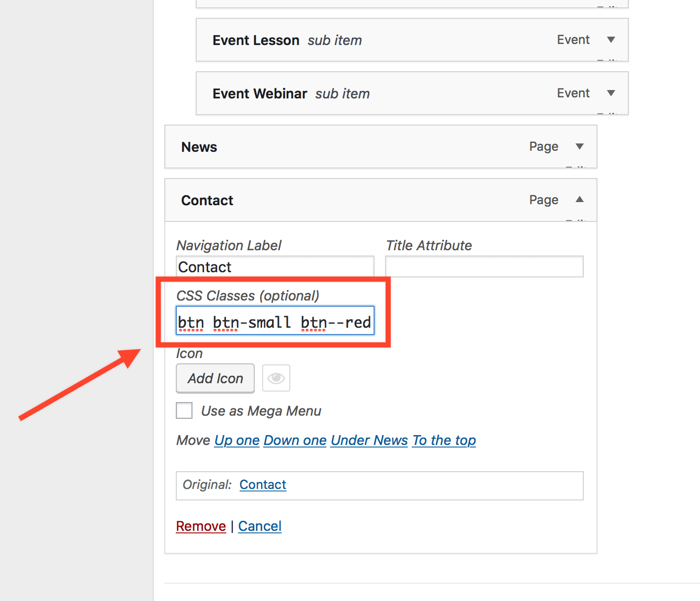Focus the Navigation Label text field
This screenshot has height=601, width=700.
point(275,266)
